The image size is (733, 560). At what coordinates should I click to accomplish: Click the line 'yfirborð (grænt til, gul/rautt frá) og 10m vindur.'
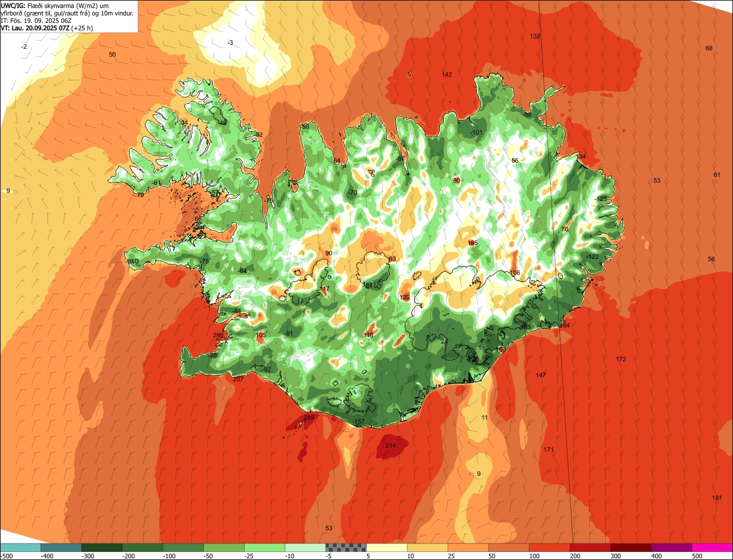pos(67,13)
